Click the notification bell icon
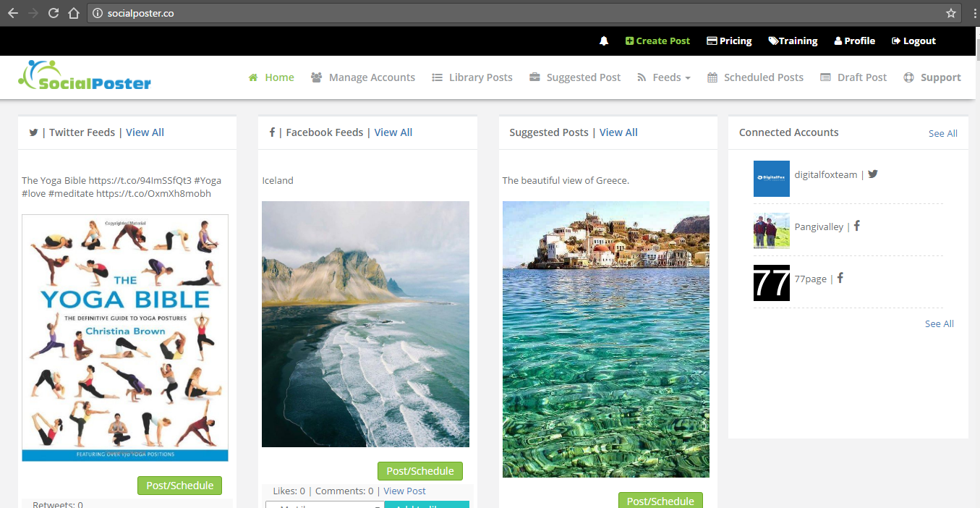The height and width of the screenshot is (508, 980). 604,41
